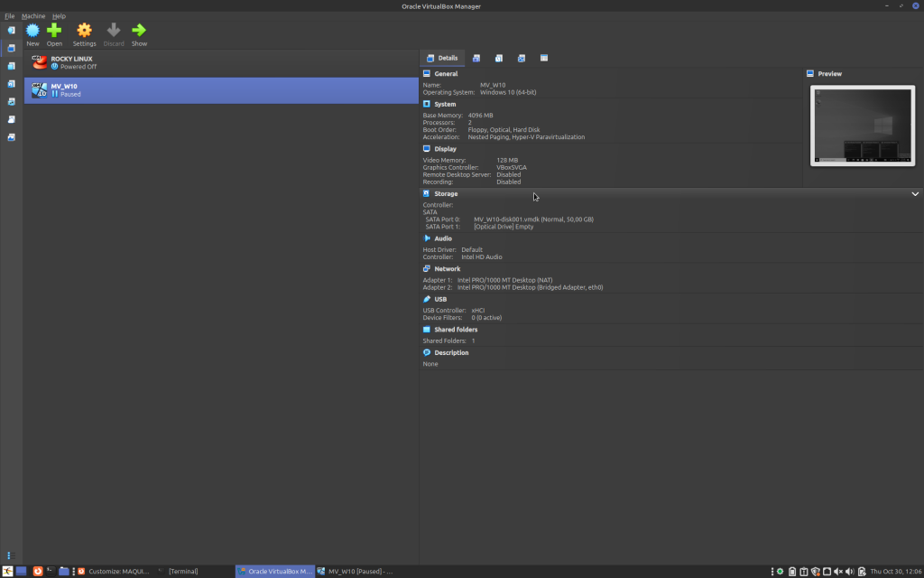Click the MV_W10 preview thumbnail
The height and width of the screenshot is (578, 924).
[x=862, y=126]
